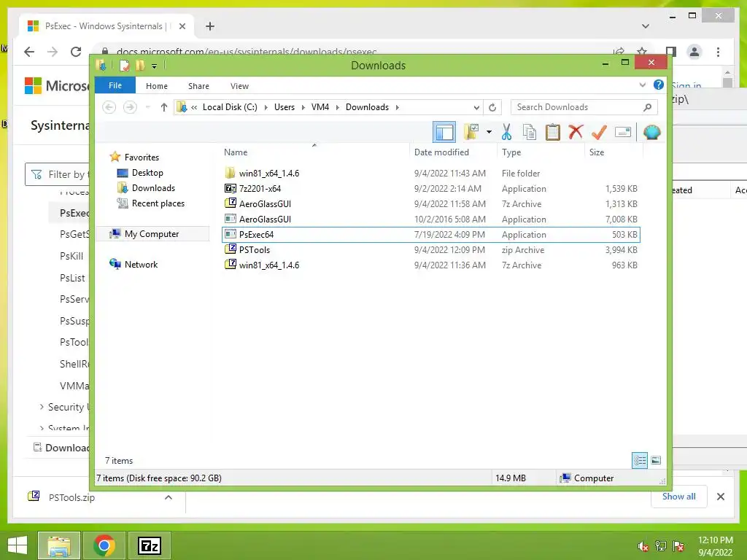Open File Explorer from the taskbar
This screenshot has width=747, height=560.
click(x=58, y=545)
